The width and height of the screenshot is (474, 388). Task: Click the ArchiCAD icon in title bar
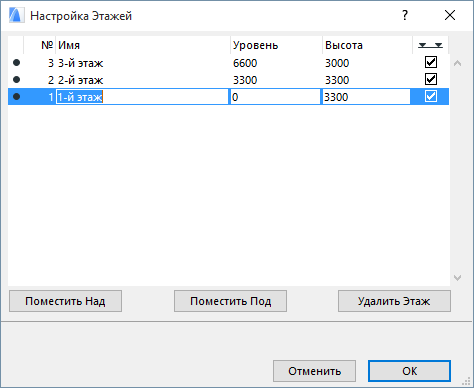17,15
